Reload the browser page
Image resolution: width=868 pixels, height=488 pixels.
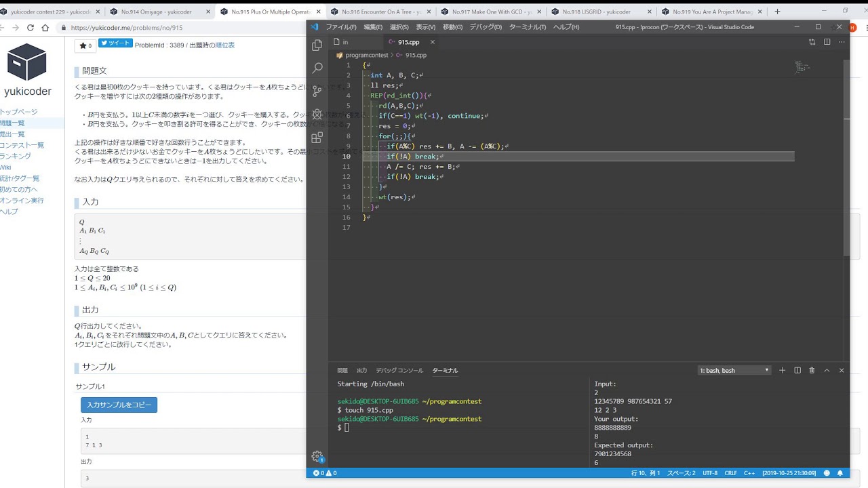click(x=30, y=28)
